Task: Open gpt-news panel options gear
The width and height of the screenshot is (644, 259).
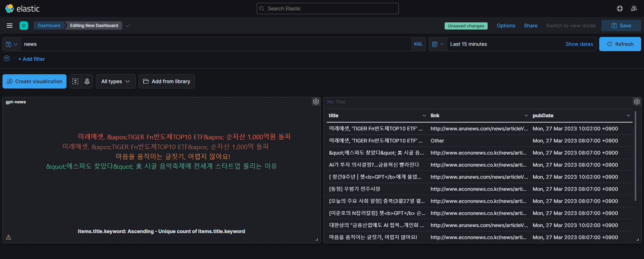Action: (316, 102)
